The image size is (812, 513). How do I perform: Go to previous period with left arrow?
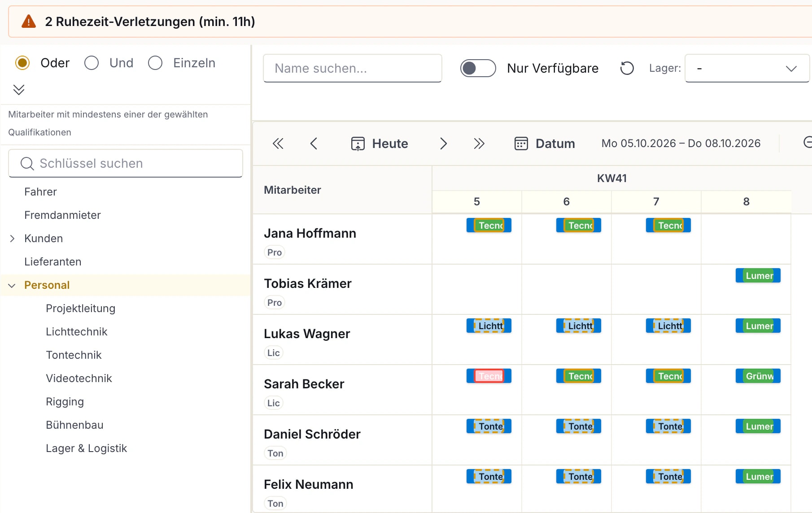pyautogui.click(x=314, y=143)
